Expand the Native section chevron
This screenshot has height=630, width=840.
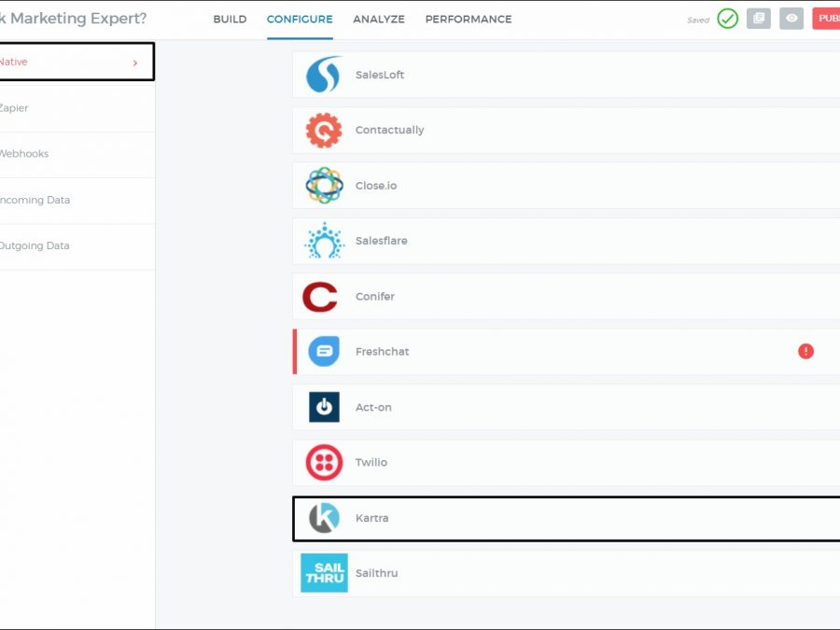click(x=135, y=63)
